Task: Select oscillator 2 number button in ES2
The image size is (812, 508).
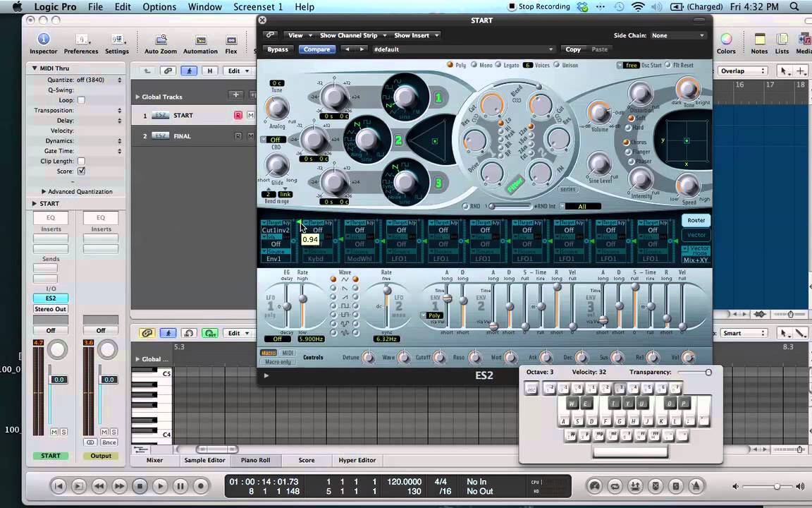Action: [398, 140]
